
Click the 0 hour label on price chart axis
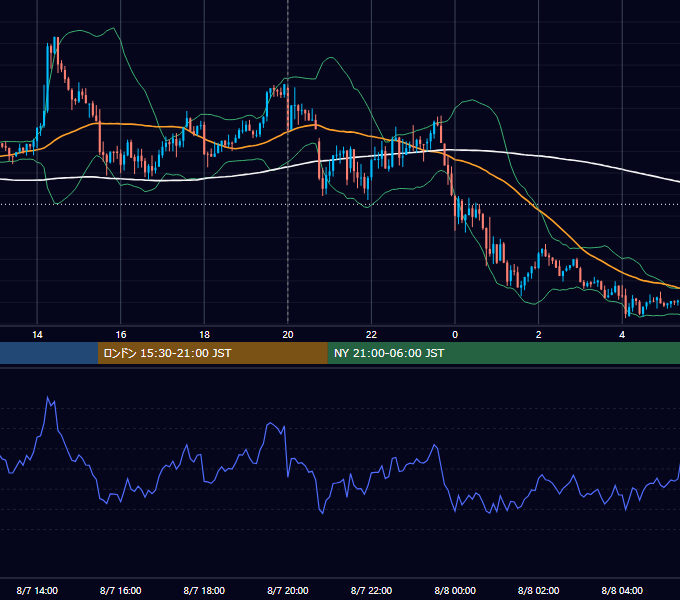tap(455, 335)
